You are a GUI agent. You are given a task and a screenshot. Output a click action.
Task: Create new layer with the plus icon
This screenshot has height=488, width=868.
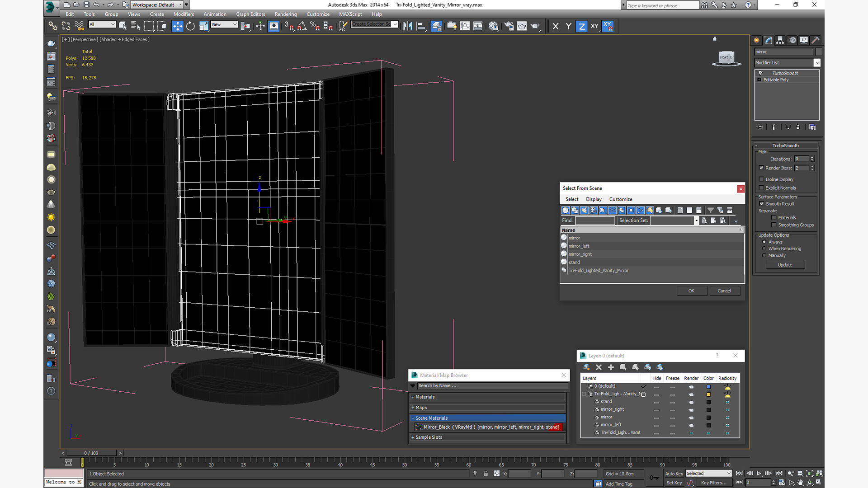click(x=611, y=367)
